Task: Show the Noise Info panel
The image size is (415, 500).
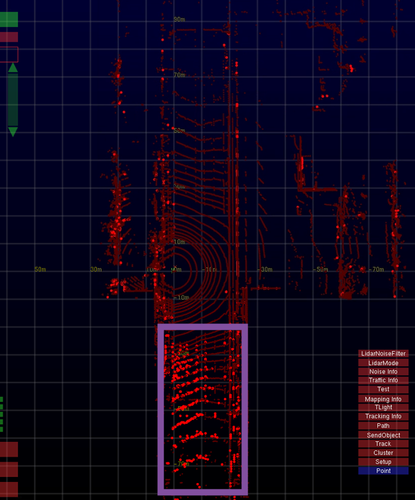Action: pos(383,372)
